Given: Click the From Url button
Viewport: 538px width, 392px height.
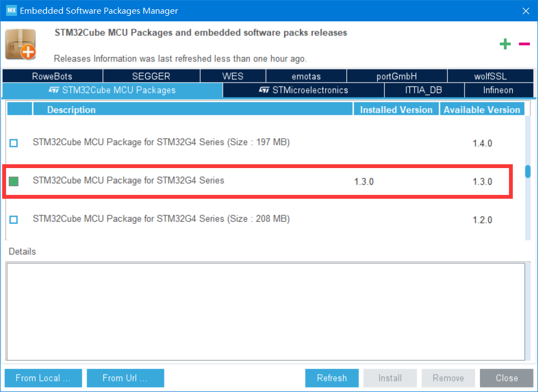Looking at the screenshot, I should click(125, 378).
